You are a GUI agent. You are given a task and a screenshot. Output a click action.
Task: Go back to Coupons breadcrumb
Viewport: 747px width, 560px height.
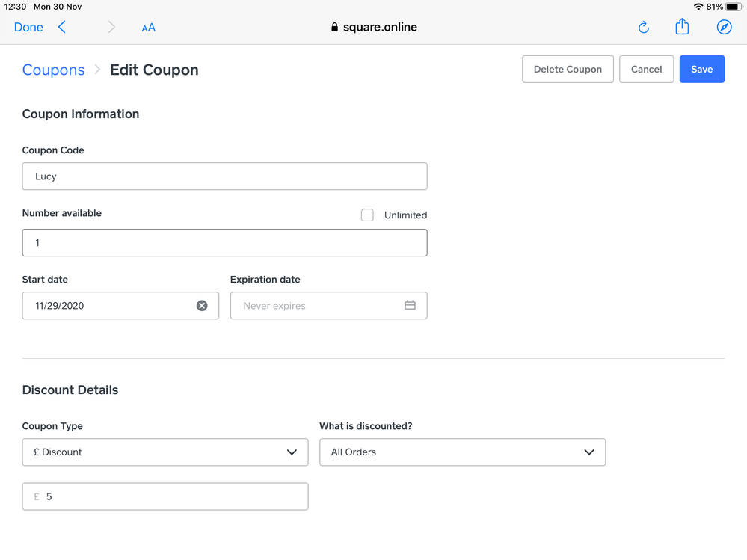[53, 70]
